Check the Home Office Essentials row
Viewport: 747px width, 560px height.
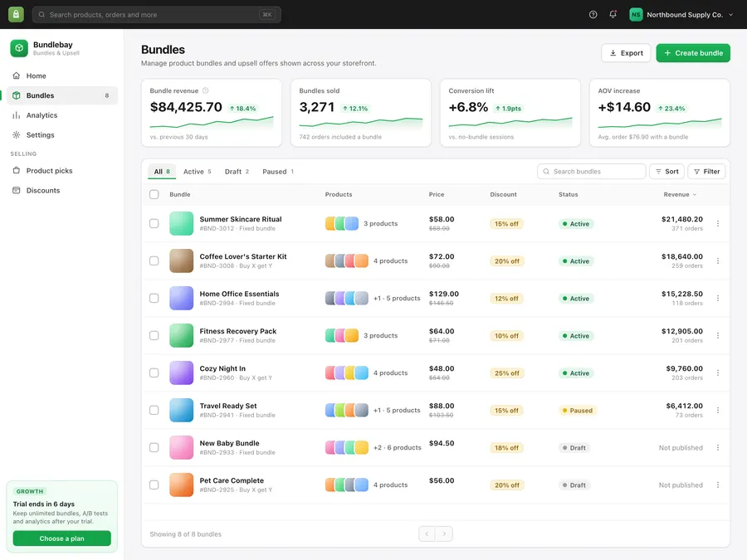[154, 298]
